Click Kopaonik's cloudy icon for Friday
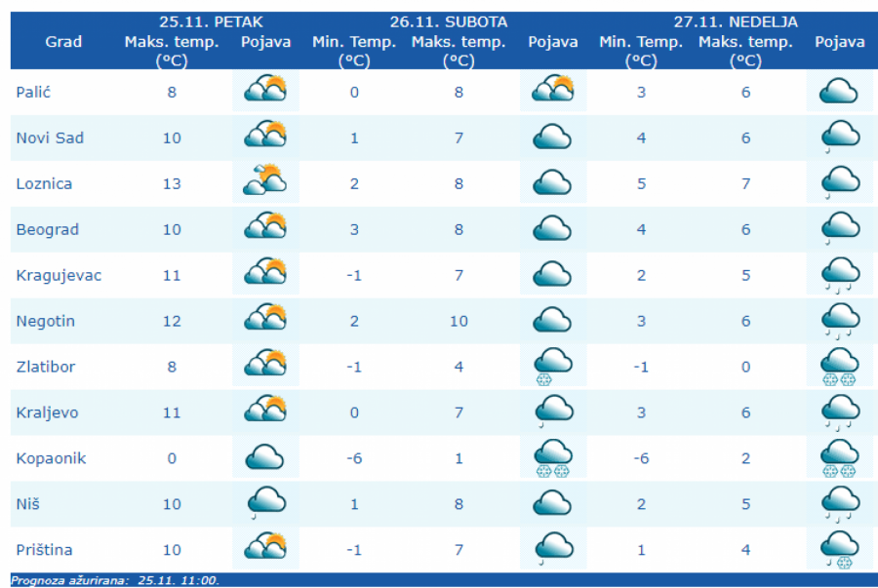 point(263,457)
